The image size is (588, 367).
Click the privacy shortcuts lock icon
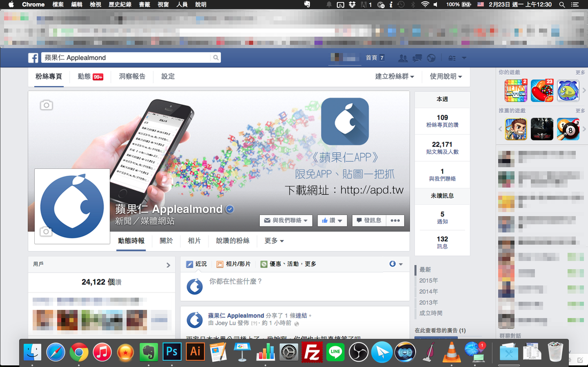coord(452,58)
